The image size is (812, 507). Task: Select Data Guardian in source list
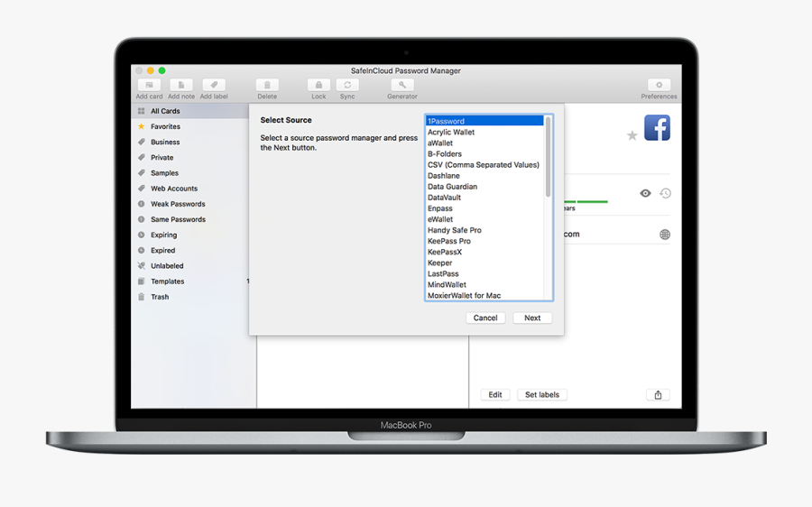coord(484,187)
